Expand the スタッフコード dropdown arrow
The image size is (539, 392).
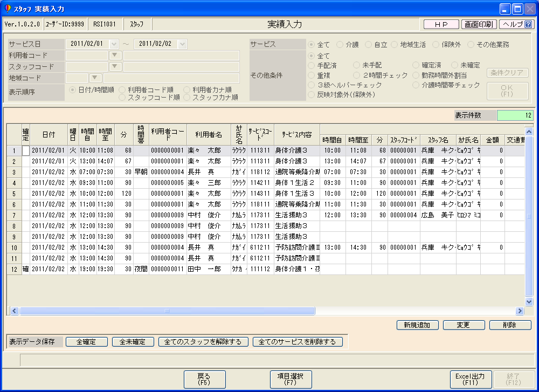pos(115,67)
